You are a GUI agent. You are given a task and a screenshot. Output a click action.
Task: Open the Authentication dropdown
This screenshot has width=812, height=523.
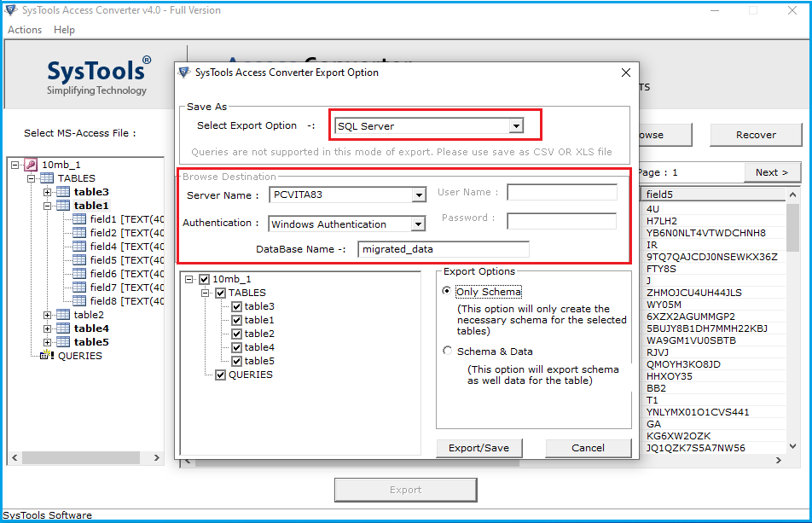click(x=418, y=224)
